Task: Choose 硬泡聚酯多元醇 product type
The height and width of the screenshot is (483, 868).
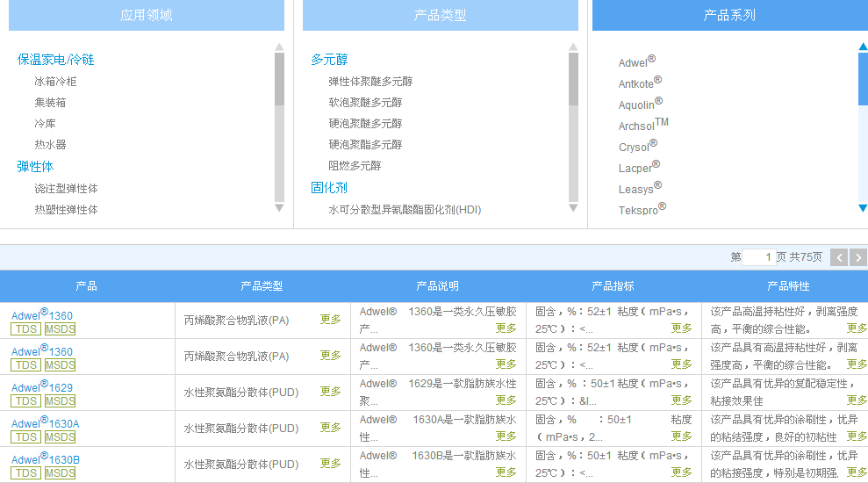Action: [x=365, y=145]
